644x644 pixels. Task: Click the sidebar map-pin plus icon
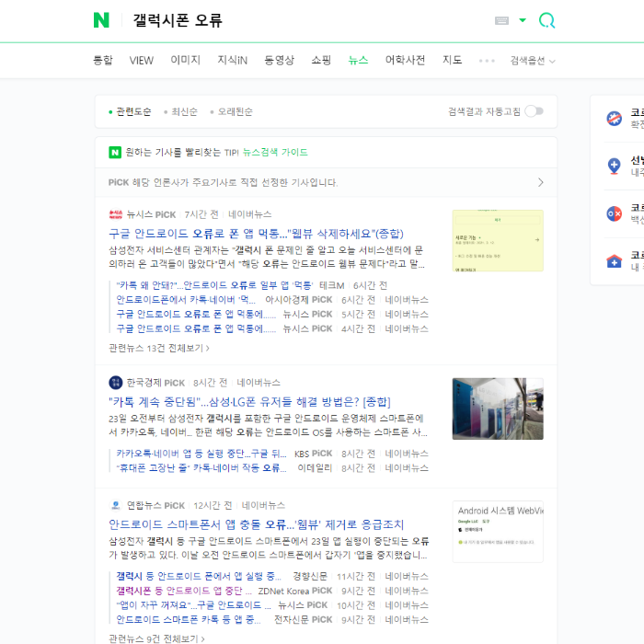pos(614,166)
